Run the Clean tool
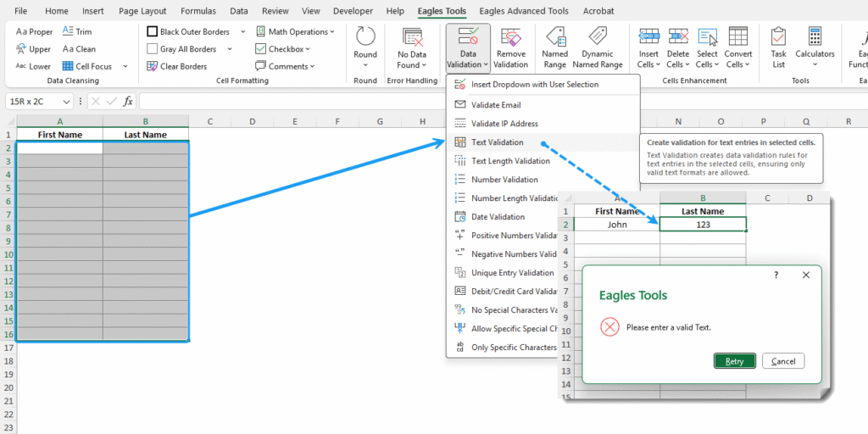 (x=79, y=48)
